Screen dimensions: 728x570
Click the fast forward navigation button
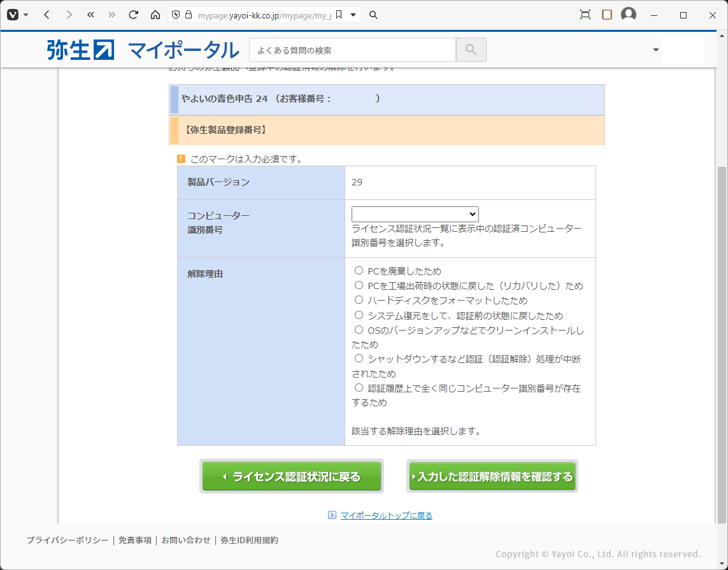(112, 15)
